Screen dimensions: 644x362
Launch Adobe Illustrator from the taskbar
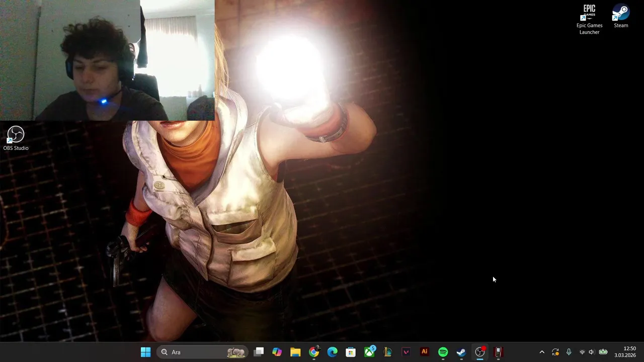424,352
